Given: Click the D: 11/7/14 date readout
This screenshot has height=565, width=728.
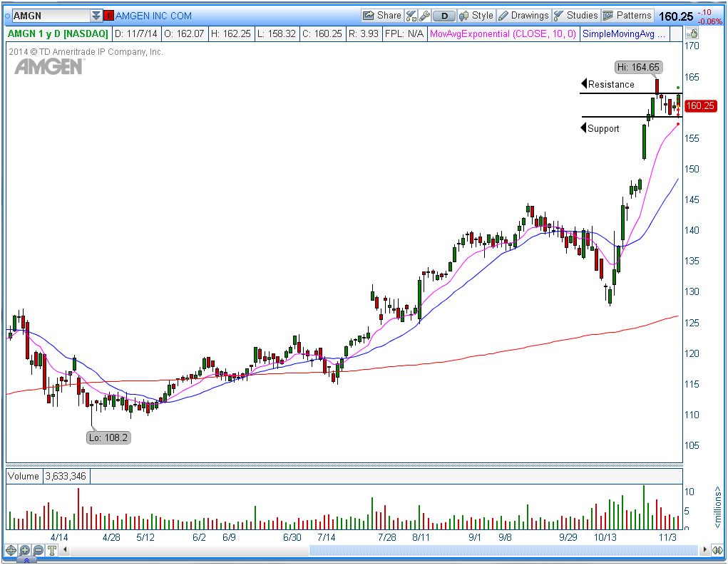Looking at the screenshot, I should pyautogui.click(x=136, y=34).
